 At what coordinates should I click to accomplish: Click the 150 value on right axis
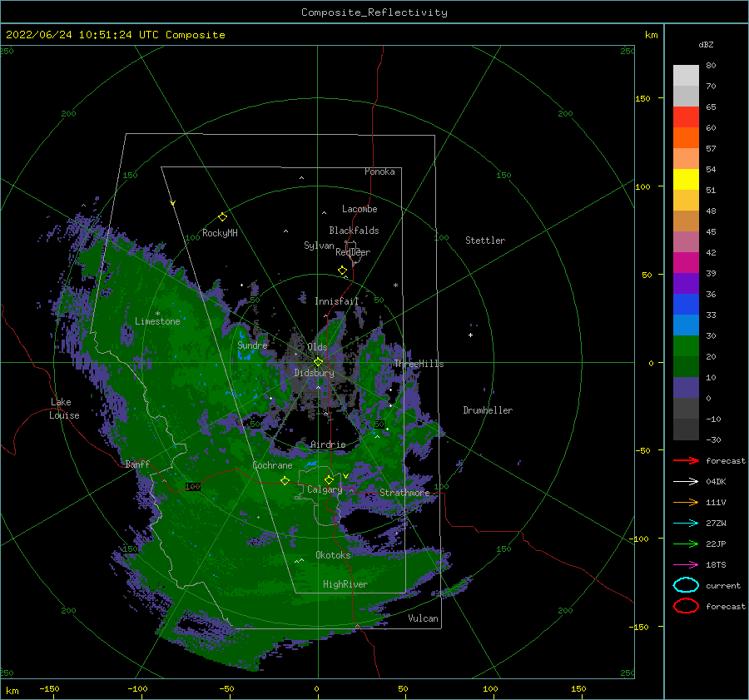click(x=643, y=98)
